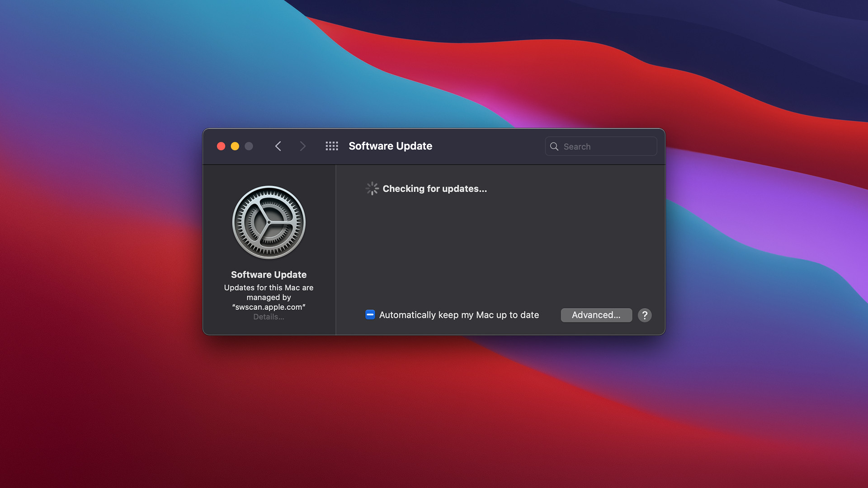Click the back navigation arrow icon
Screen dimensions: 868x488
coord(278,145)
